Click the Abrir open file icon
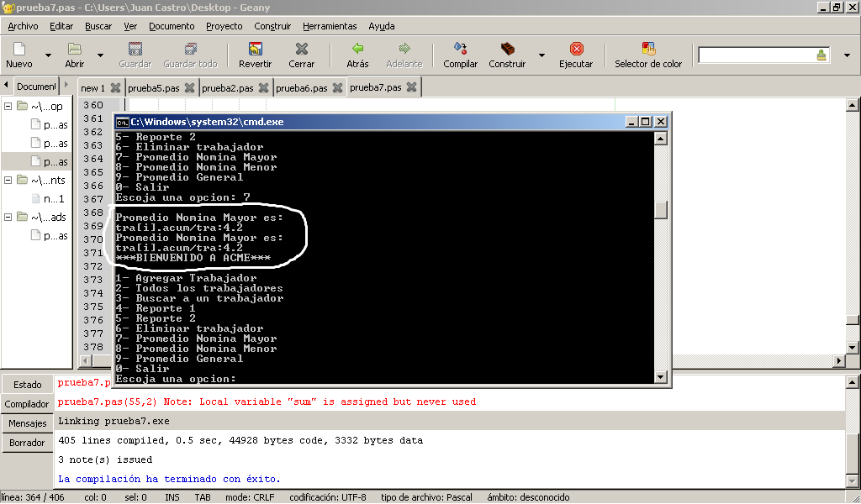Image resolution: width=861 pixels, height=504 pixels. (x=75, y=49)
